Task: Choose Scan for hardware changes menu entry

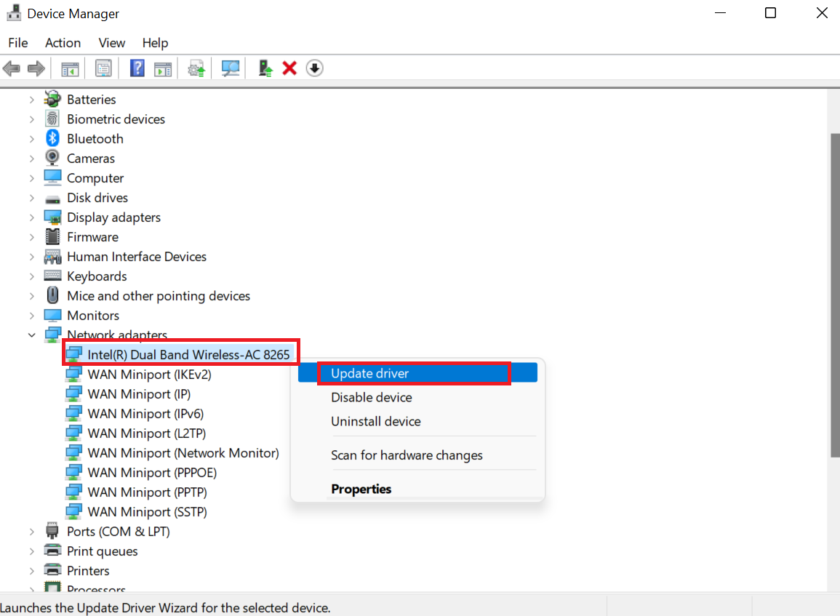Action: pos(417,455)
